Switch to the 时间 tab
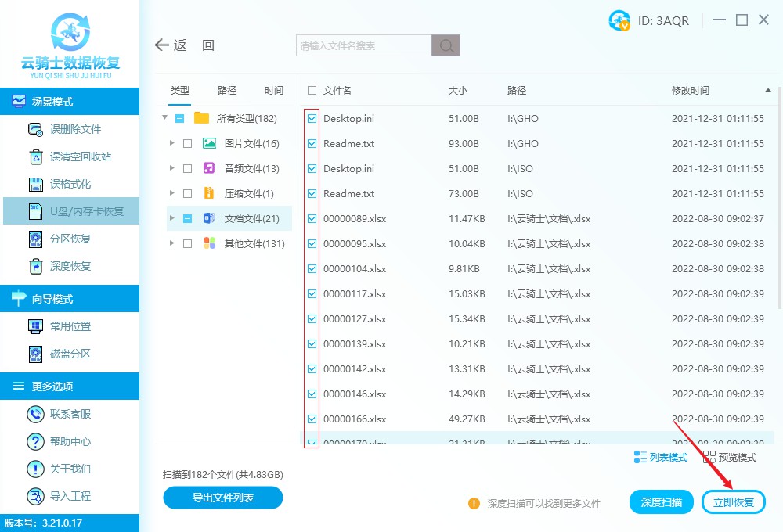 [x=273, y=90]
